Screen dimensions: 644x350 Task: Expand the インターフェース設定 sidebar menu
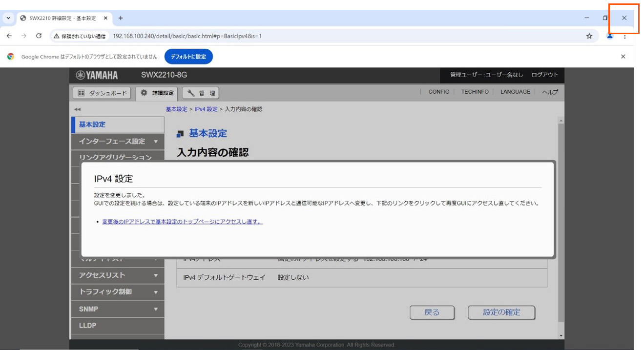(156, 142)
